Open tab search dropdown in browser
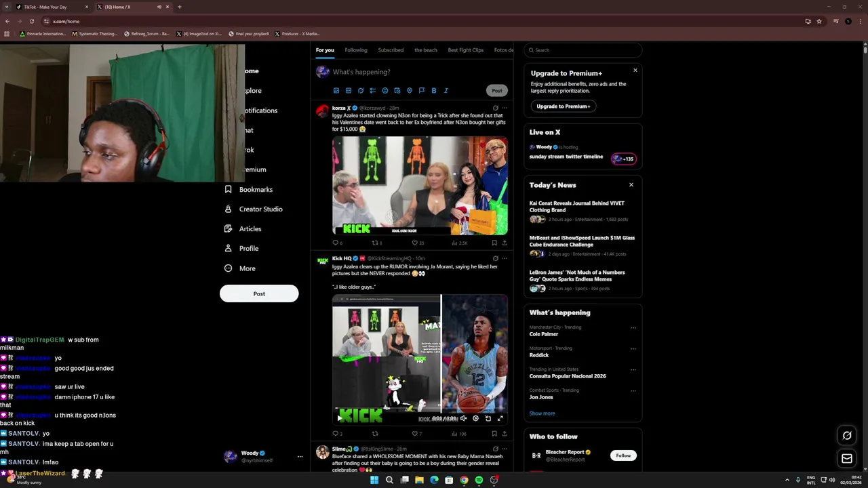 pos(6,7)
